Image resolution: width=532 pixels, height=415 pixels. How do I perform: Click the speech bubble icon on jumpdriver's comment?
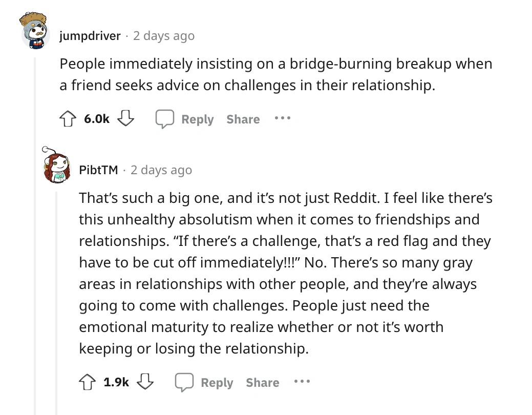(164, 119)
